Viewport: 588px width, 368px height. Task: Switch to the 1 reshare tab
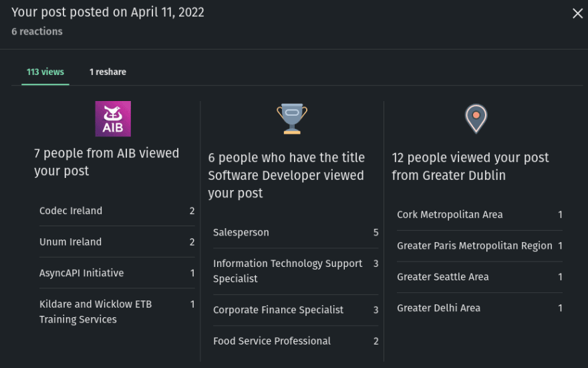pyautogui.click(x=108, y=72)
